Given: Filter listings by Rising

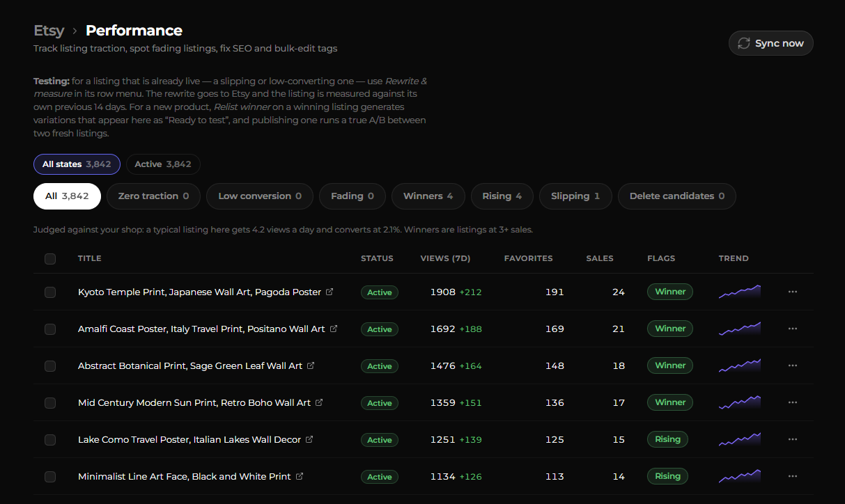Looking at the screenshot, I should [x=502, y=196].
